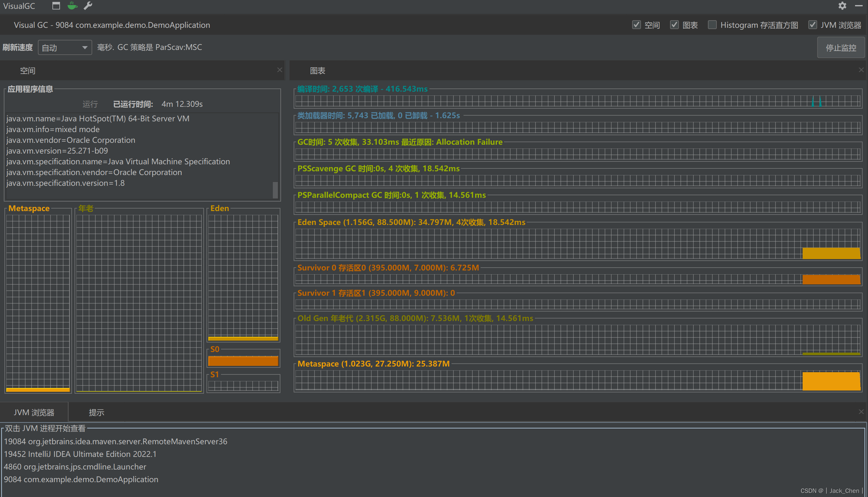This screenshot has height=497, width=868.
Task: Click the 停止监控 button
Action: point(841,48)
